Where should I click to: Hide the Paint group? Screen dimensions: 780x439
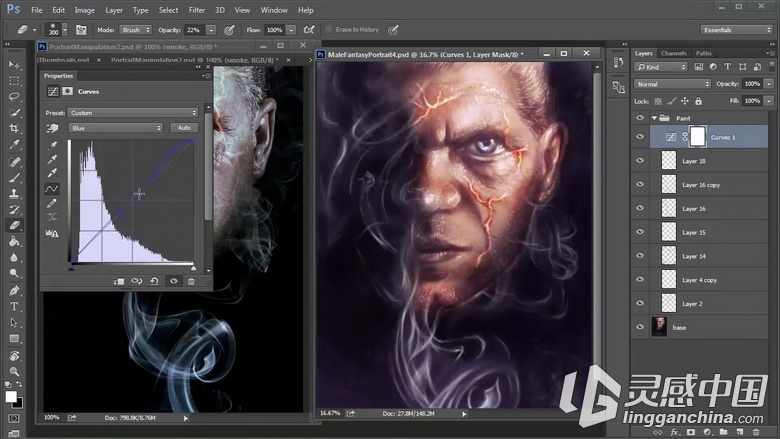(x=640, y=118)
